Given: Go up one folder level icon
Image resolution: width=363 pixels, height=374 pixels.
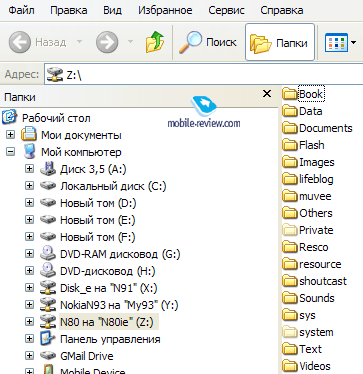Looking at the screenshot, I should 155,42.
